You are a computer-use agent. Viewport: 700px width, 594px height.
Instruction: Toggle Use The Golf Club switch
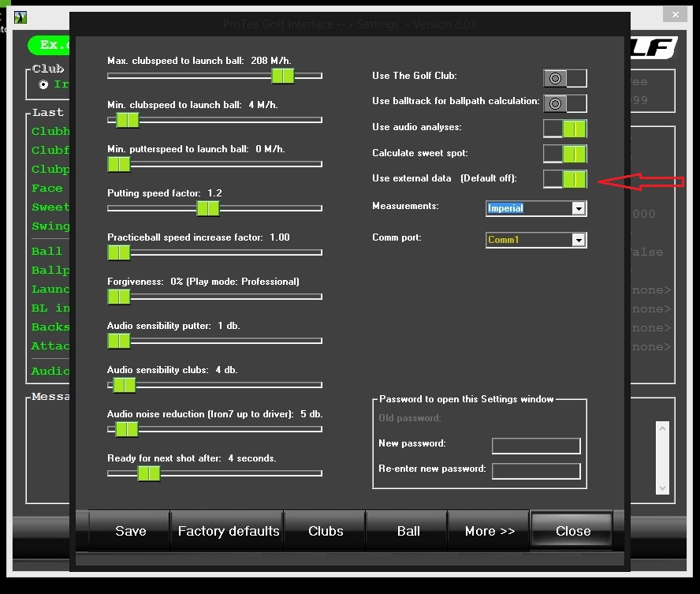pyautogui.click(x=564, y=78)
